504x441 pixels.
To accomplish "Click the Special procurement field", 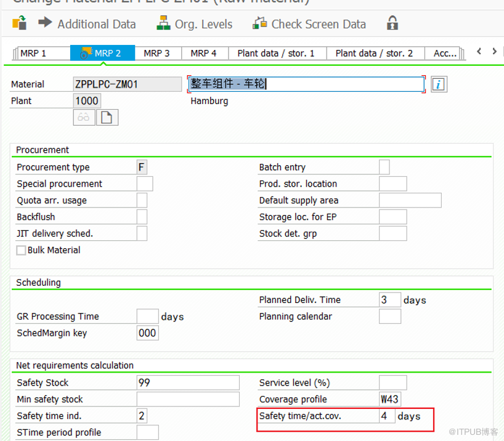I will pos(145,184).
